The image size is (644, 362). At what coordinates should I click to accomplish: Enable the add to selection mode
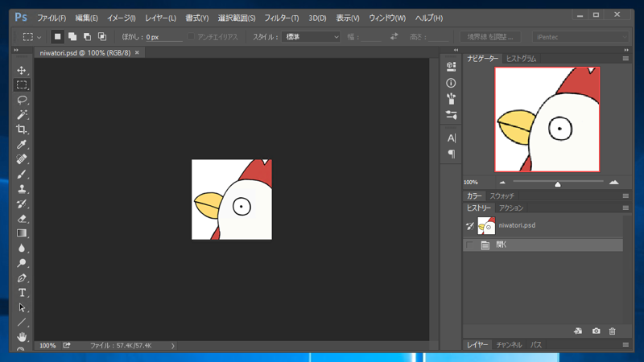pos(72,37)
